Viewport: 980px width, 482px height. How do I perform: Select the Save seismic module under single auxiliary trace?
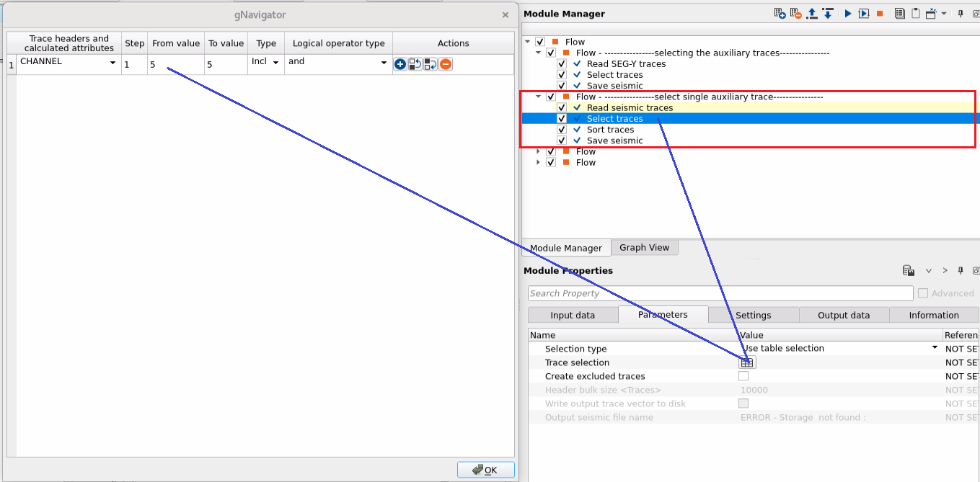[614, 140]
